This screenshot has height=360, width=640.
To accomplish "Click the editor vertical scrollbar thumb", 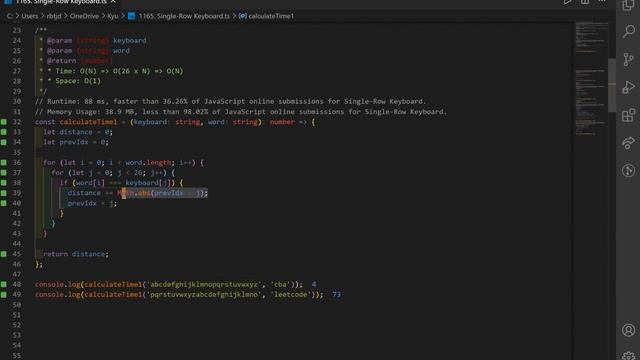I will (x=612, y=85).
